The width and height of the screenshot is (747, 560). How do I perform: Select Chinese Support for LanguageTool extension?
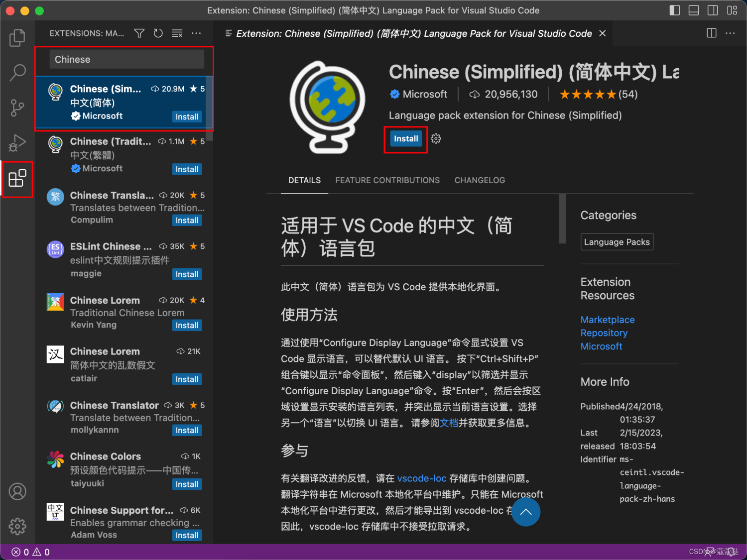[x=124, y=521]
